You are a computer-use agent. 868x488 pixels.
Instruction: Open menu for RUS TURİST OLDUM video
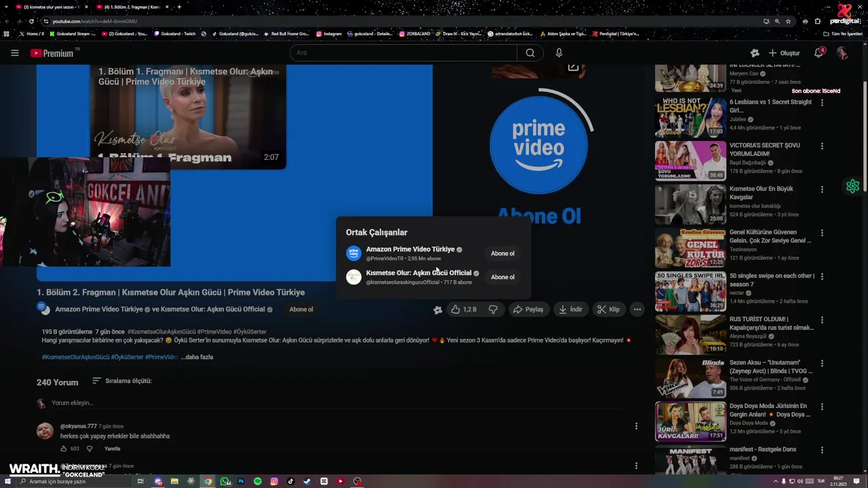[x=822, y=320]
